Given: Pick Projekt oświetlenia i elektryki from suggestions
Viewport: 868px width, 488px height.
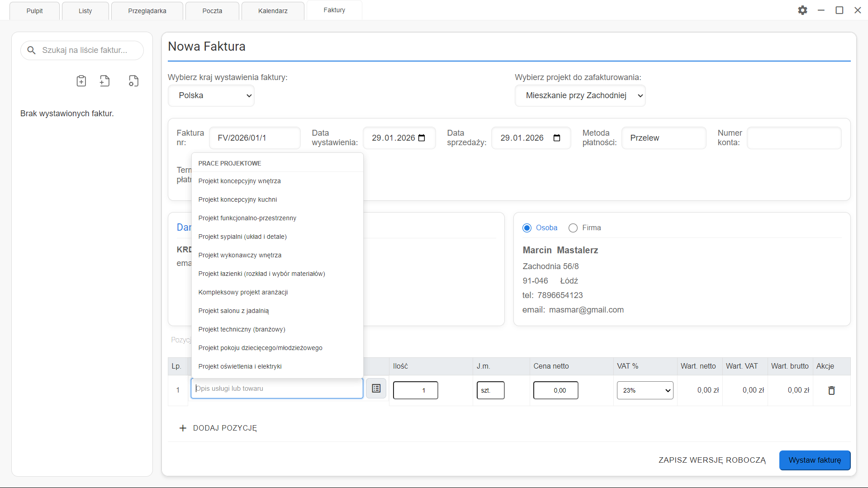Looking at the screenshot, I should [240, 366].
